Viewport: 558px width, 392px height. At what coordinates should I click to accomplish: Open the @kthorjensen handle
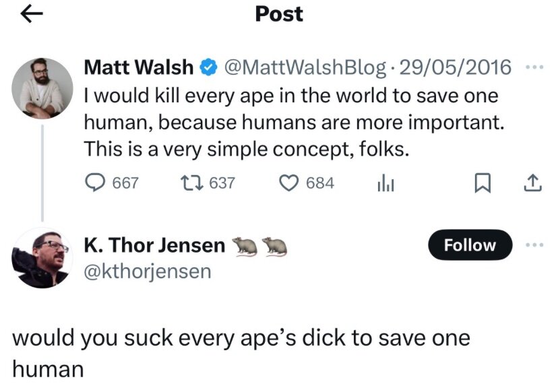coord(147,271)
